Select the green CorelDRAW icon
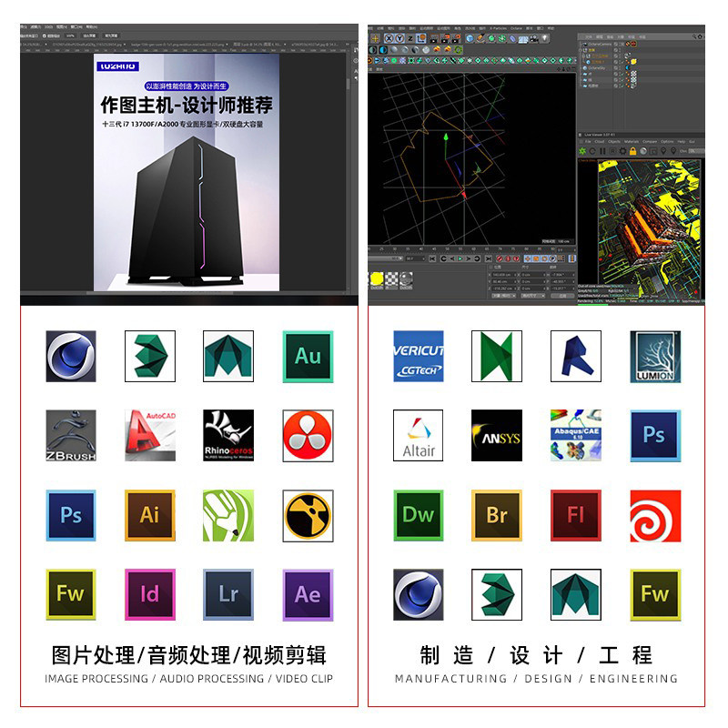 (228, 515)
